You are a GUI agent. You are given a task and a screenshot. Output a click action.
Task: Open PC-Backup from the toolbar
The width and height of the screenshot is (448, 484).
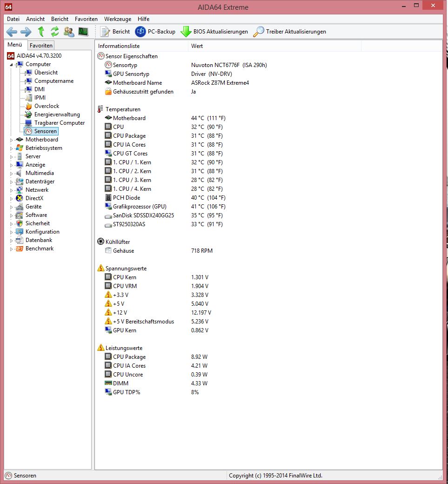(x=155, y=32)
